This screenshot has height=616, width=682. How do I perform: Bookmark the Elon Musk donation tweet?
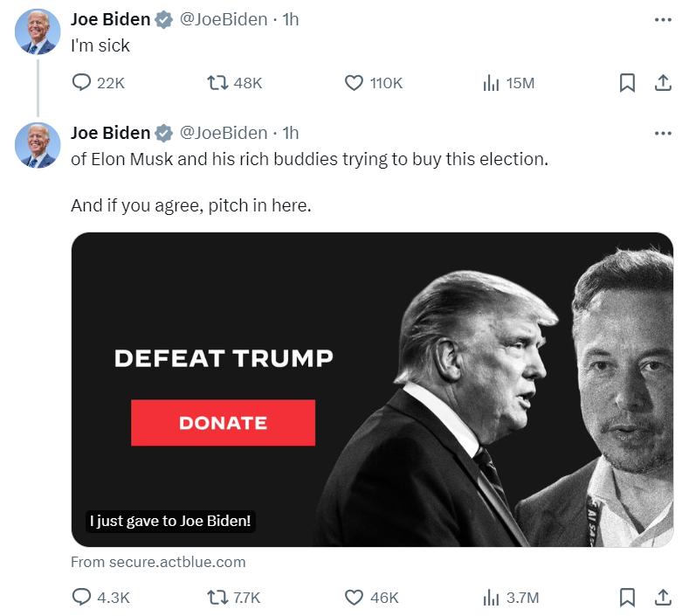[x=627, y=598]
